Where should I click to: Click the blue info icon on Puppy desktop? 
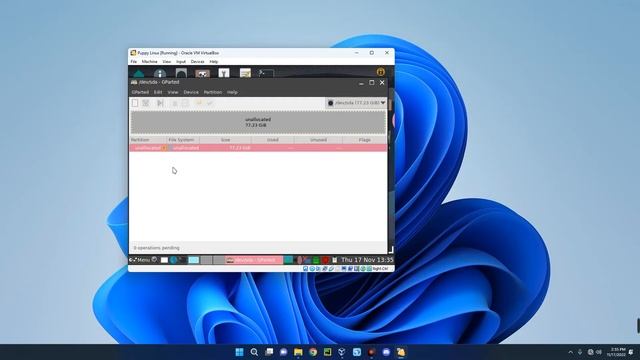tap(160, 73)
